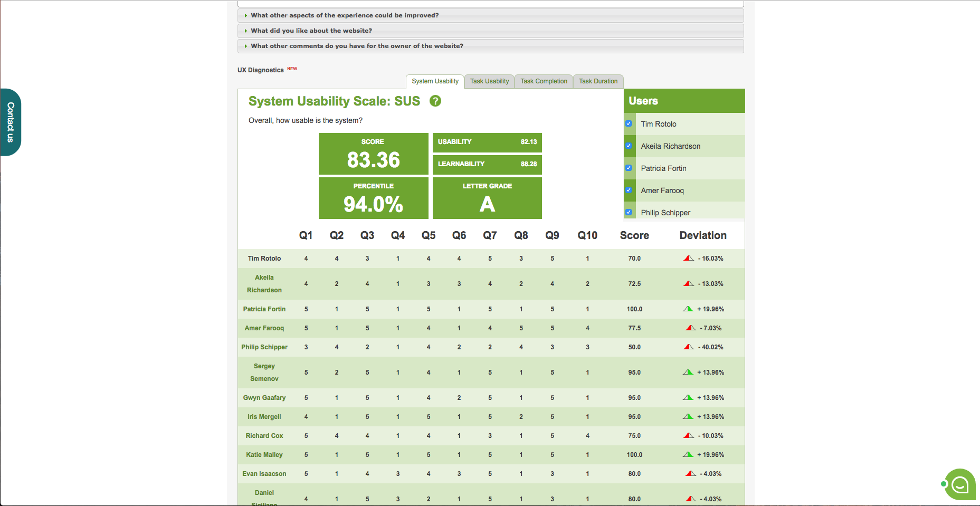The width and height of the screenshot is (980, 506).
Task: Switch to the Task Completion tab
Action: coord(544,81)
